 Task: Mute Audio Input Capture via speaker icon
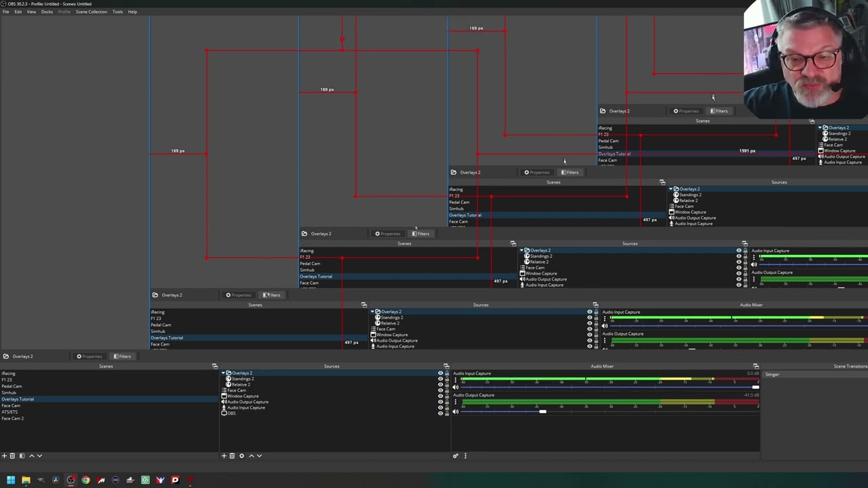[x=456, y=387]
